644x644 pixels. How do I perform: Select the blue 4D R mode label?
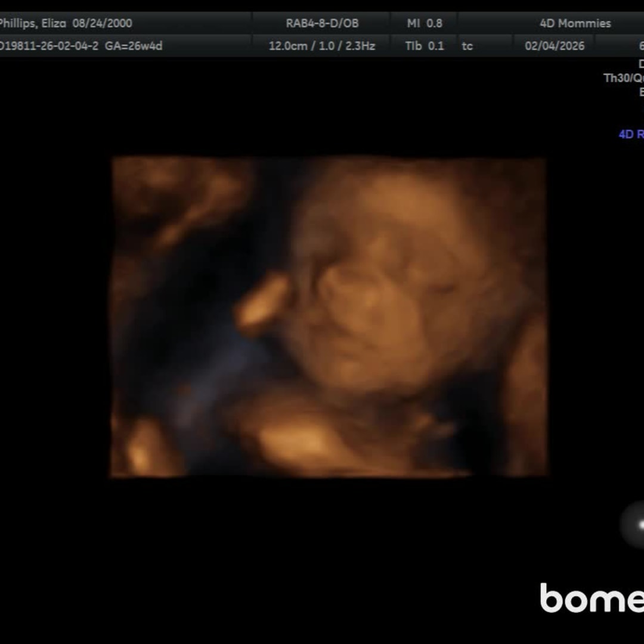[631, 134]
